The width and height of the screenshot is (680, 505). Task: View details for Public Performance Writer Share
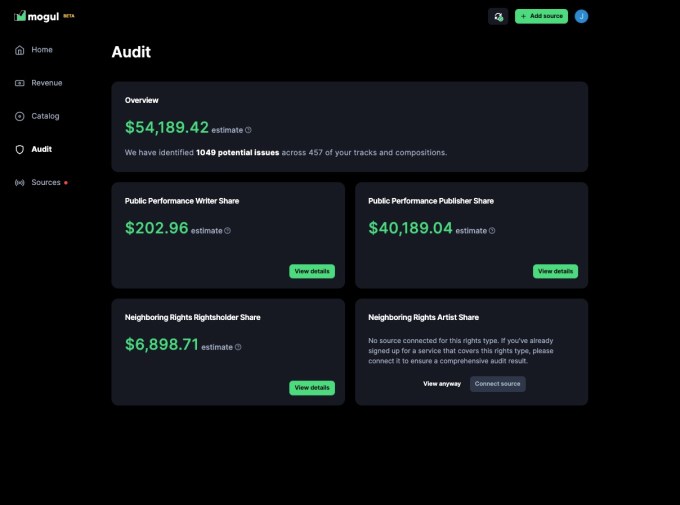click(312, 271)
